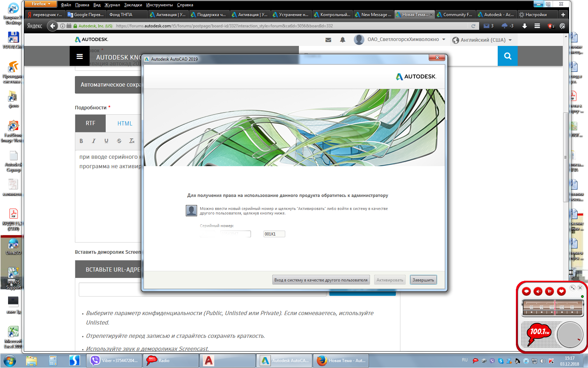This screenshot has height=368, width=588.
Task: Turn the round volume knob on the radio widget
Action: (x=570, y=335)
